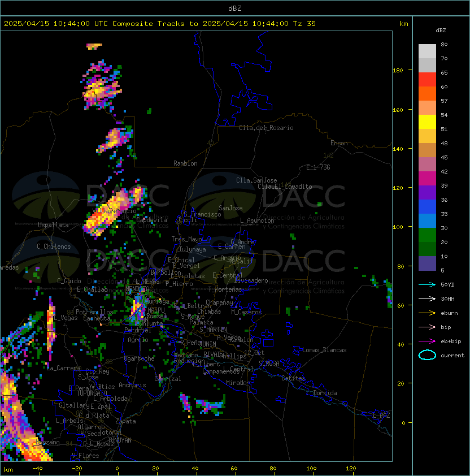Click the 'L_PAZ' place label
The width and height of the screenshot is (470, 476).
click(381, 416)
